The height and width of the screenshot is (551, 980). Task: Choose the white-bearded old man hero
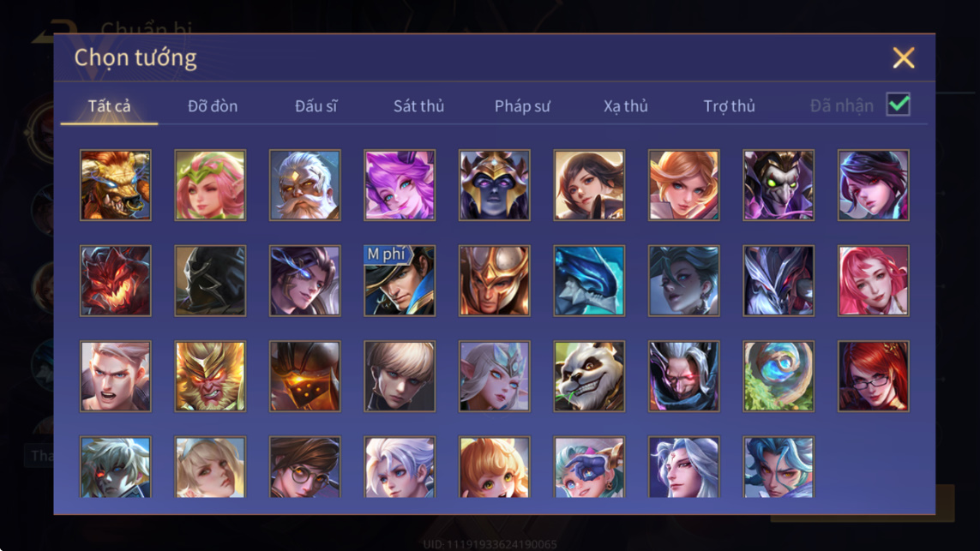pyautogui.click(x=305, y=185)
